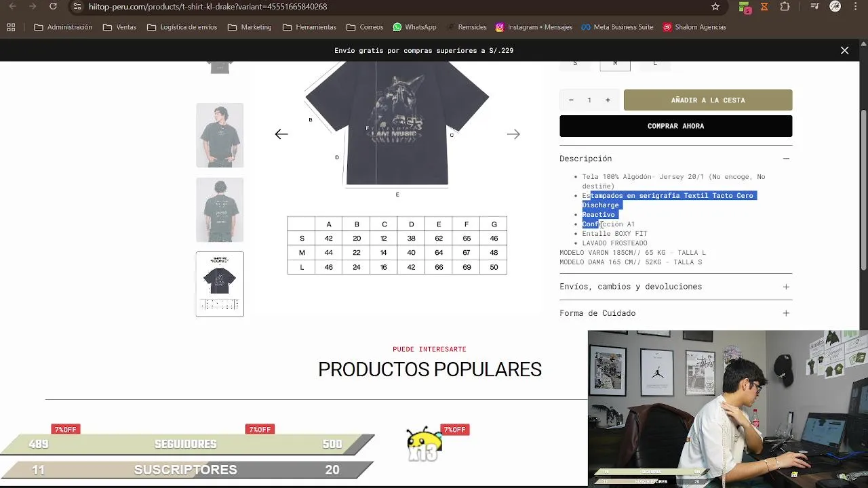Select the size chart thumbnail
Image resolution: width=868 pixels, height=488 pixels.
click(220, 284)
